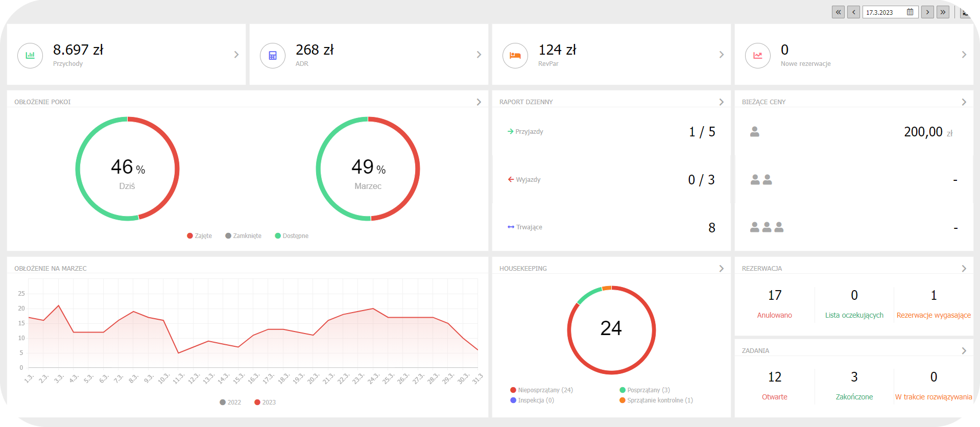
Task: Expand the RevPar card chevron
Action: click(722, 55)
